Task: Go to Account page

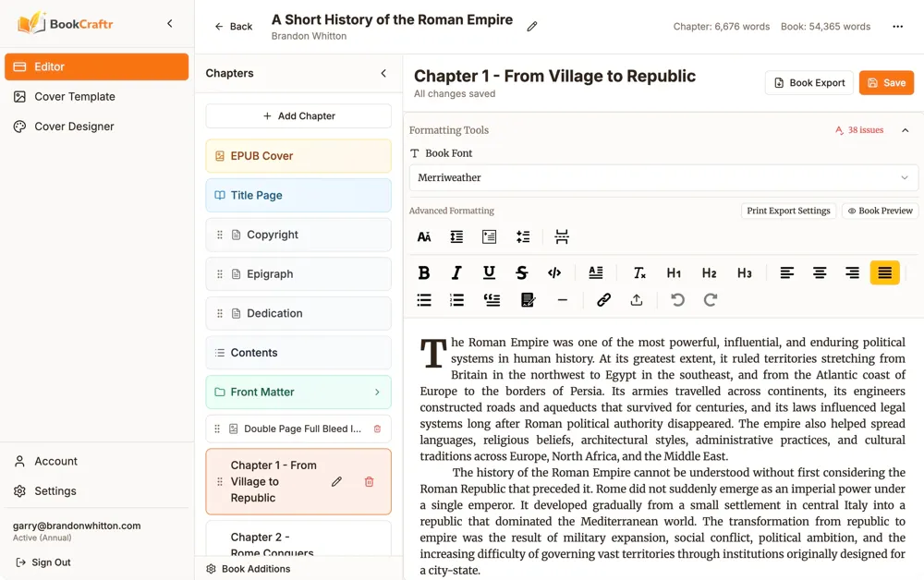Action: pyautogui.click(x=97, y=461)
